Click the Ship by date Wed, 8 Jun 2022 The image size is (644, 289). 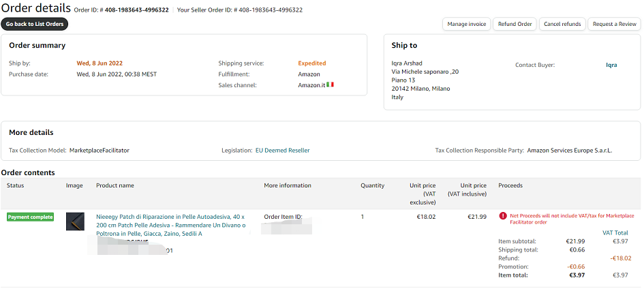click(x=99, y=63)
